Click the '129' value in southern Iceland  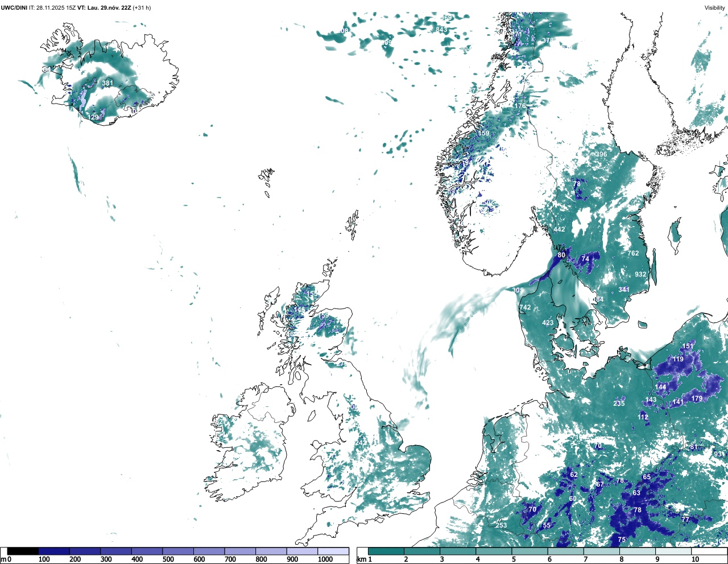(93, 117)
